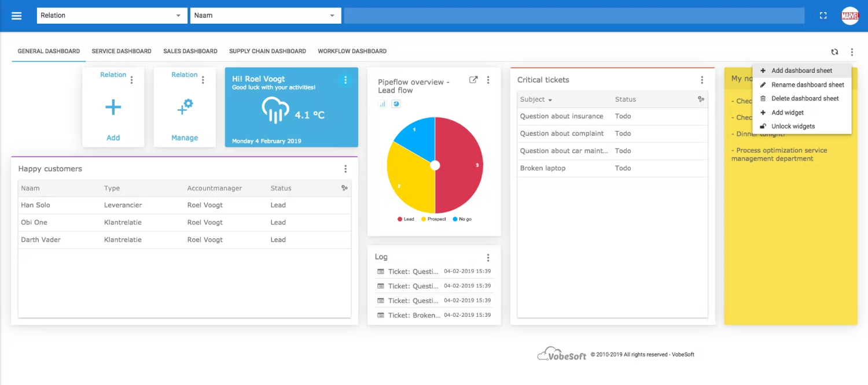Click the Manage gear-plus icon tile

(x=185, y=107)
